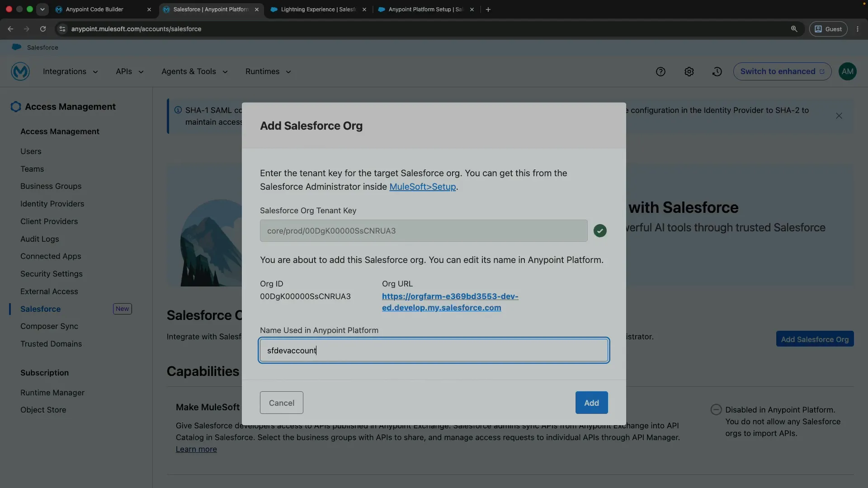The width and height of the screenshot is (868, 488).
Task: Open the tab search dropdown arrow
Action: (x=42, y=9)
